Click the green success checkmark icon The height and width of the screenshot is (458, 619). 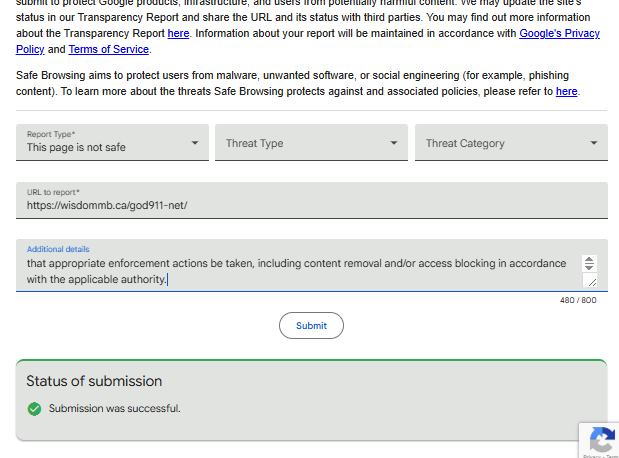(34, 409)
